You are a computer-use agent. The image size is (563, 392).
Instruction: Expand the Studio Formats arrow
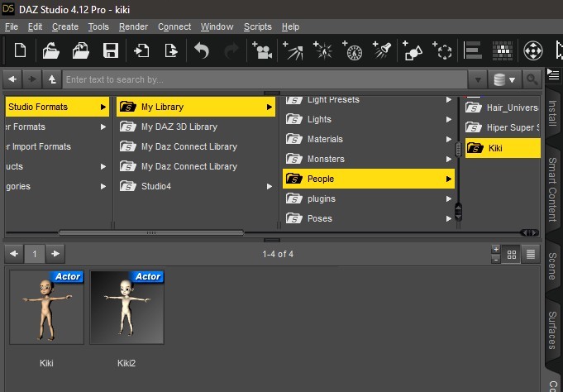coord(103,107)
